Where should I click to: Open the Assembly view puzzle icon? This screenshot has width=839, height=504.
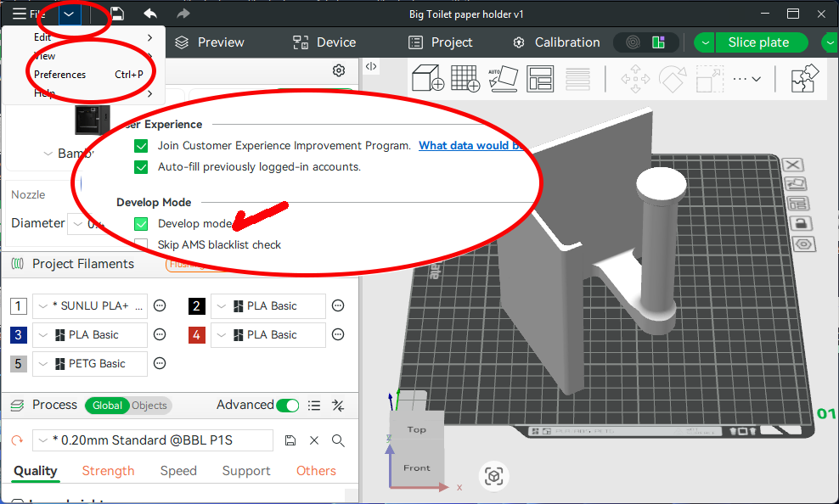click(802, 79)
